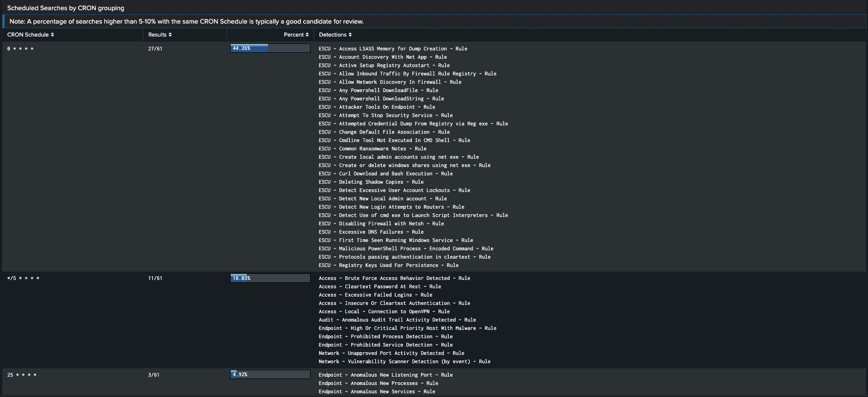Select 'ESCU - Create local admin accounts using net exe'
This screenshot has height=397, width=868.
(399, 157)
